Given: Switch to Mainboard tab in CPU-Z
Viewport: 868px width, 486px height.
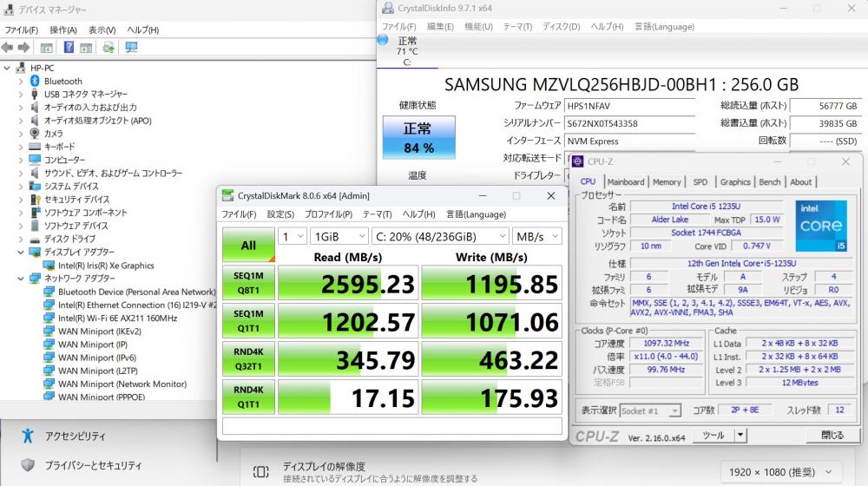Looking at the screenshot, I should [626, 182].
